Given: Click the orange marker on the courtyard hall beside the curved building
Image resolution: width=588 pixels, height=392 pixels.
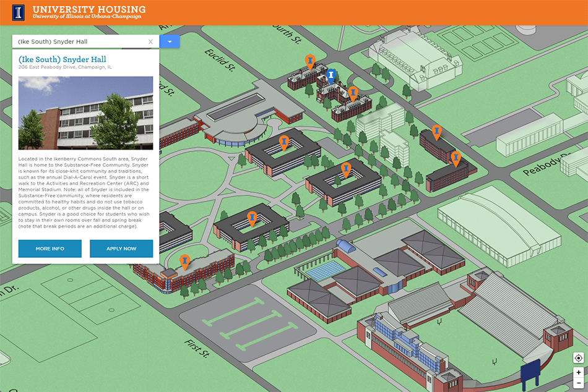Looking at the screenshot, I should [284, 142].
